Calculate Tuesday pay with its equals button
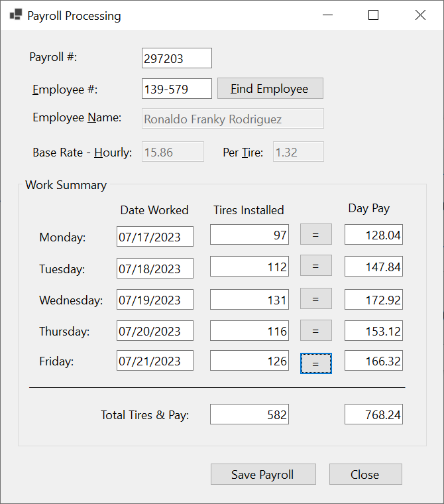 coord(316,265)
